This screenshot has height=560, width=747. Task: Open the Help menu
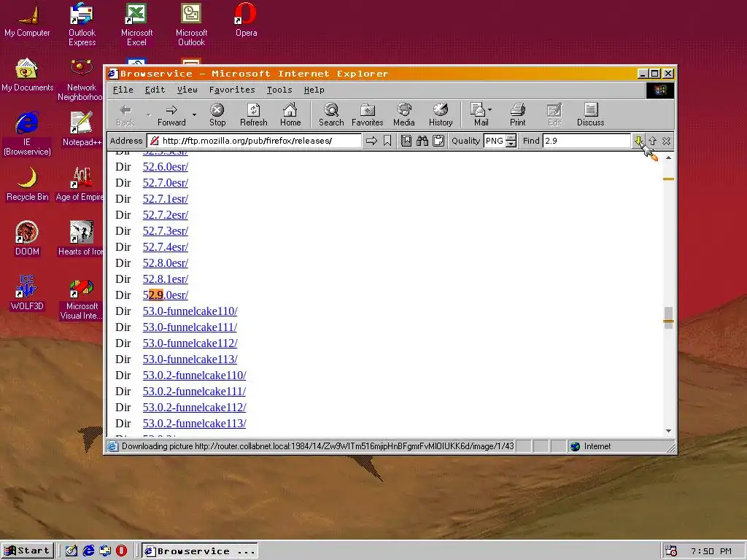click(x=314, y=90)
